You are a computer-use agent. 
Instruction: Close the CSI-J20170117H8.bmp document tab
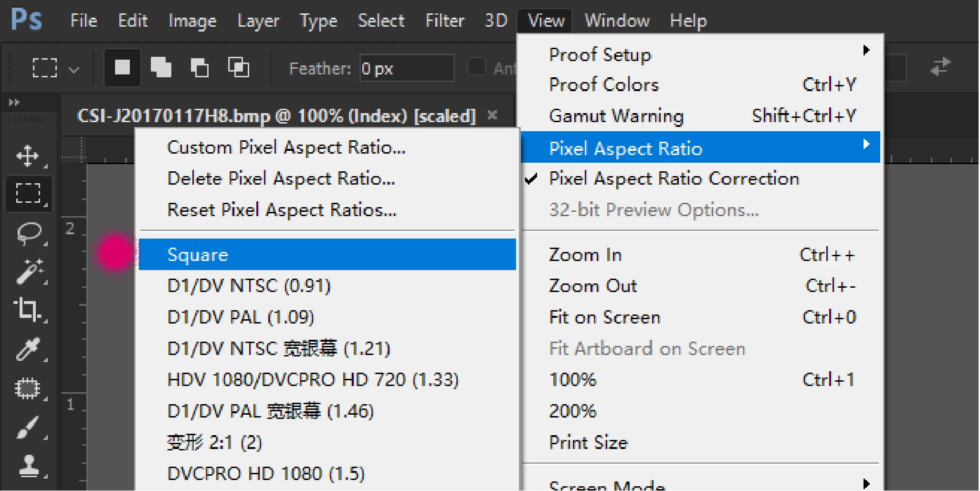pos(493,115)
